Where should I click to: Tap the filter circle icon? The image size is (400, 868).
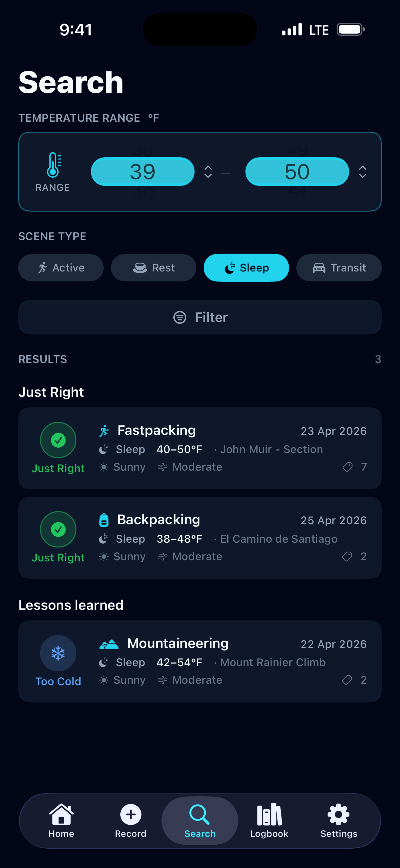coord(180,317)
